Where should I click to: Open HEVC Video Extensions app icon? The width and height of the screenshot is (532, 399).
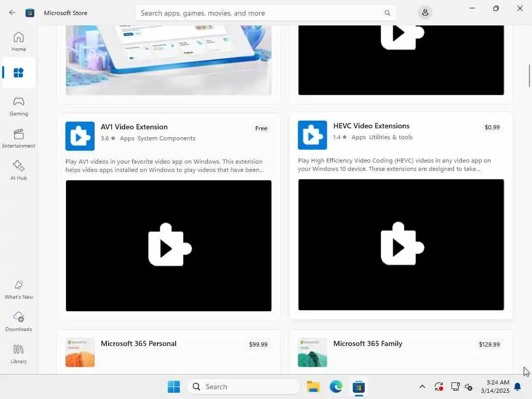coord(312,135)
